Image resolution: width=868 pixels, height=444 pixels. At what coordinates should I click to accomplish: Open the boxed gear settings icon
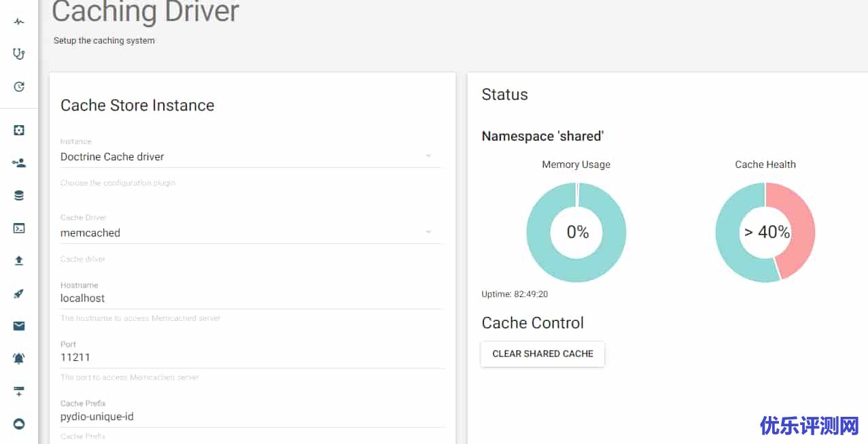pyautogui.click(x=19, y=130)
